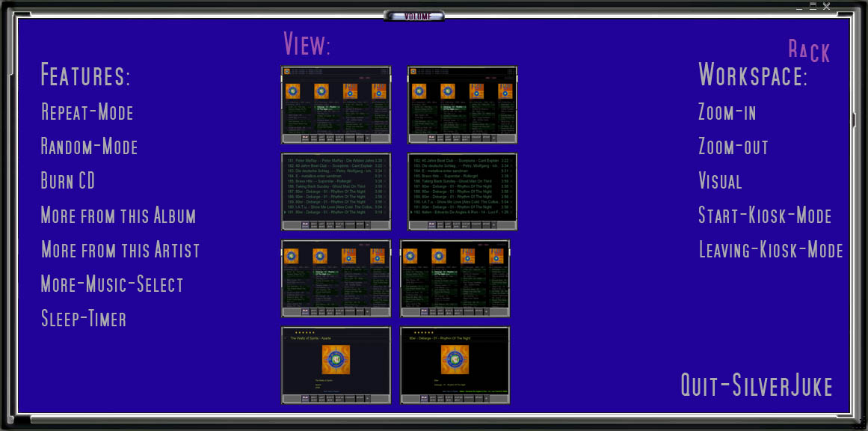
Task: Select Zoom-out under Workspace
Action: pyautogui.click(x=733, y=147)
